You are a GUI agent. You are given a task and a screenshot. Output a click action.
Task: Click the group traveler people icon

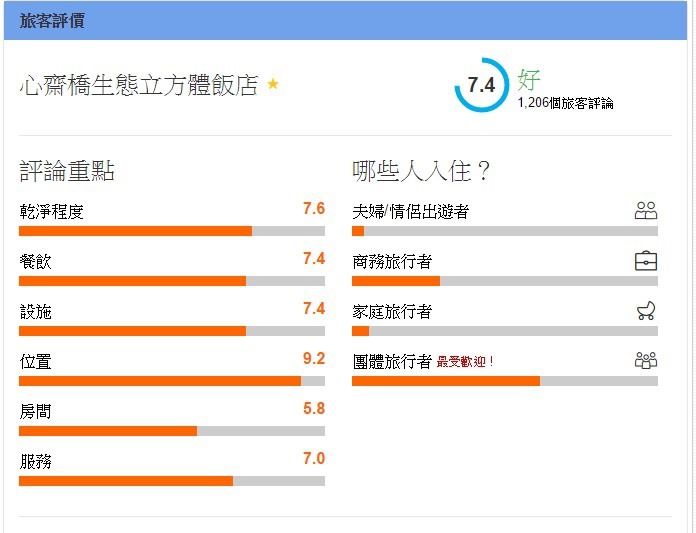(646, 360)
